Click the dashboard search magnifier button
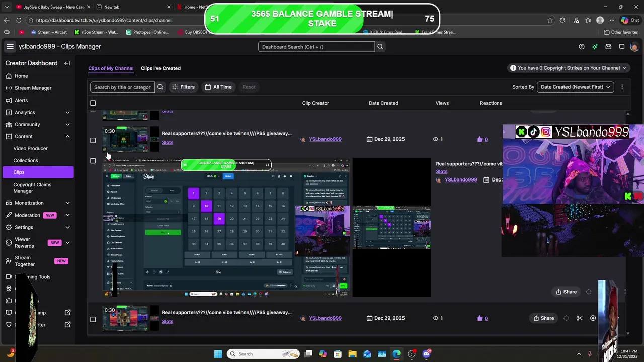The image size is (644, 362). [380, 47]
